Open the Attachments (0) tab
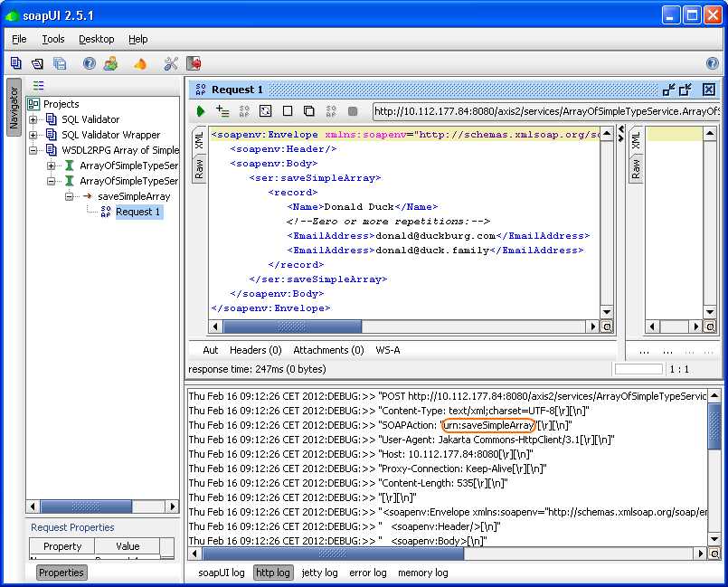 pyautogui.click(x=328, y=350)
